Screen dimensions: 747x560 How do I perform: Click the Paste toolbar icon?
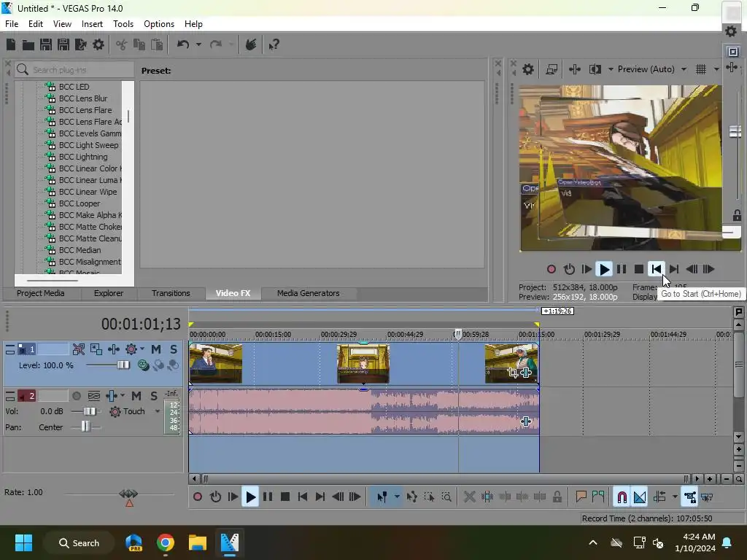click(157, 44)
